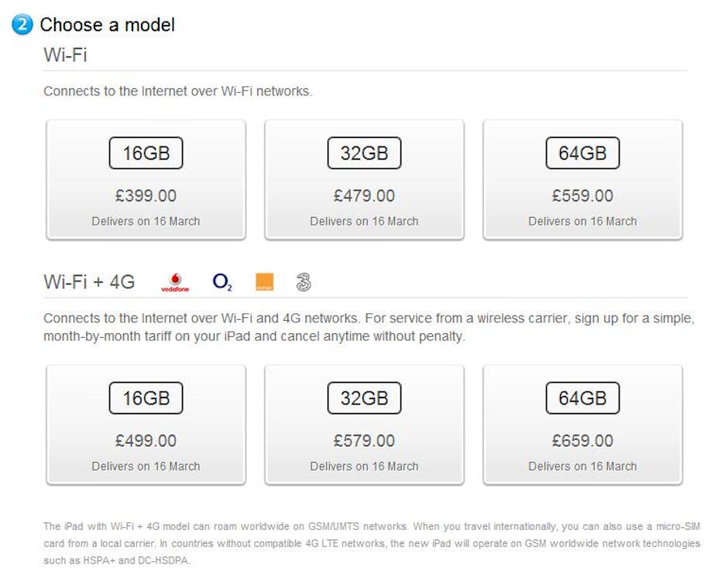Image resolution: width=728 pixels, height=582 pixels.
Task: Click the Vodafone carrier logo
Action: coord(175,282)
